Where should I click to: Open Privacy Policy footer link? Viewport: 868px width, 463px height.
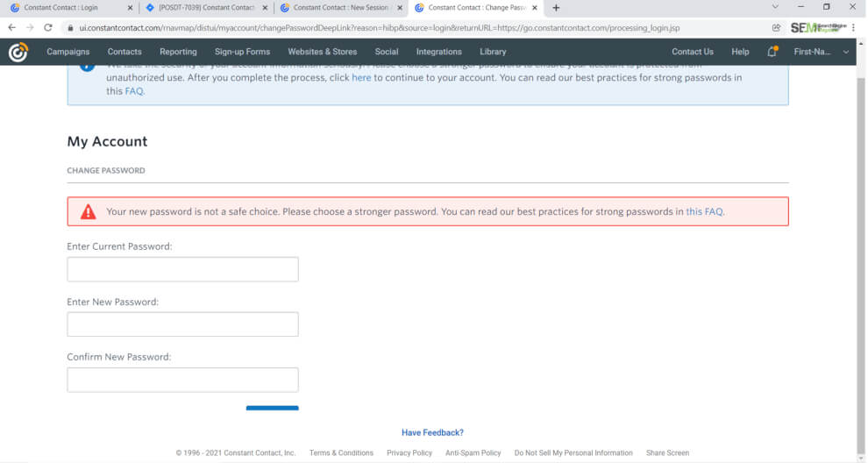pos(409,453)
